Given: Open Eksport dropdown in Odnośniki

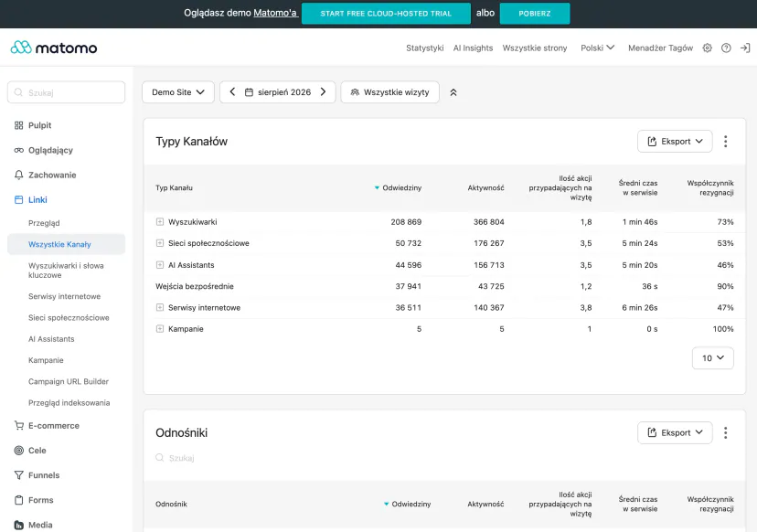Looking at the screenshot, I should 675,432.
